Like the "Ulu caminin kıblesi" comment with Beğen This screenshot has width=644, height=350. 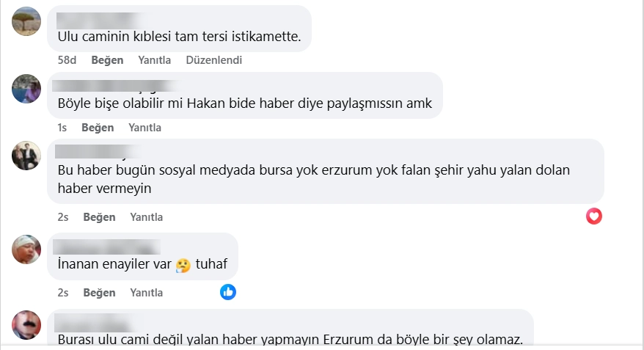point(106,59)
